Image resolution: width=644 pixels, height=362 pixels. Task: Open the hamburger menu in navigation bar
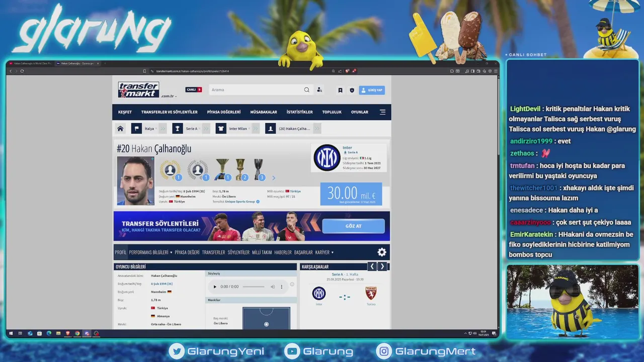point(382,112)
